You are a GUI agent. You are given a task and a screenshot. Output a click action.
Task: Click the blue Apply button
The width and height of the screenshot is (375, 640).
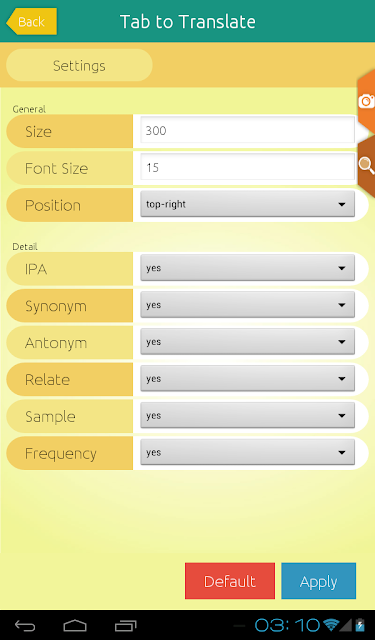tap(318, 581)
